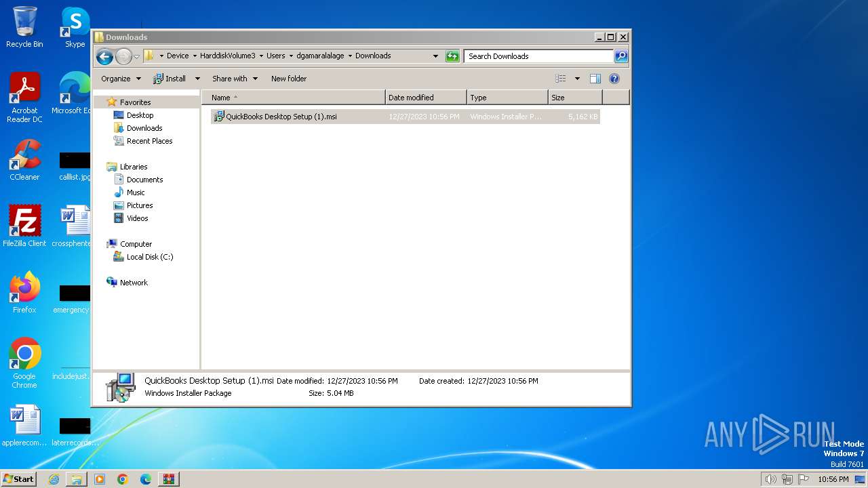This screenshot has width=868, height=488.
Task: Click dgamaralalage in the address breadcrumb
Action: 321,56
